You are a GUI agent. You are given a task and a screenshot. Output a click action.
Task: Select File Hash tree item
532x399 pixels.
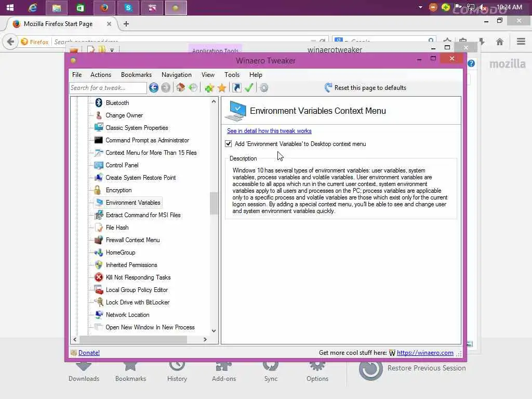coord(117,228)
